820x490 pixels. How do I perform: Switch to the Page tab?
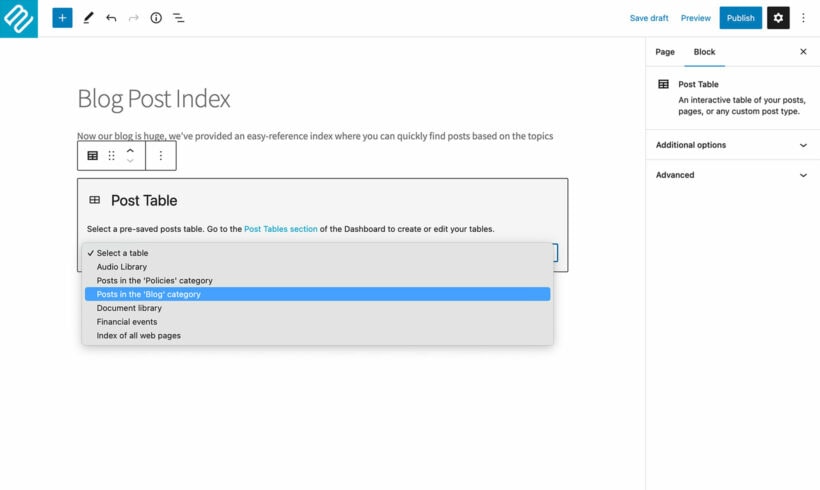pos(665,52)
